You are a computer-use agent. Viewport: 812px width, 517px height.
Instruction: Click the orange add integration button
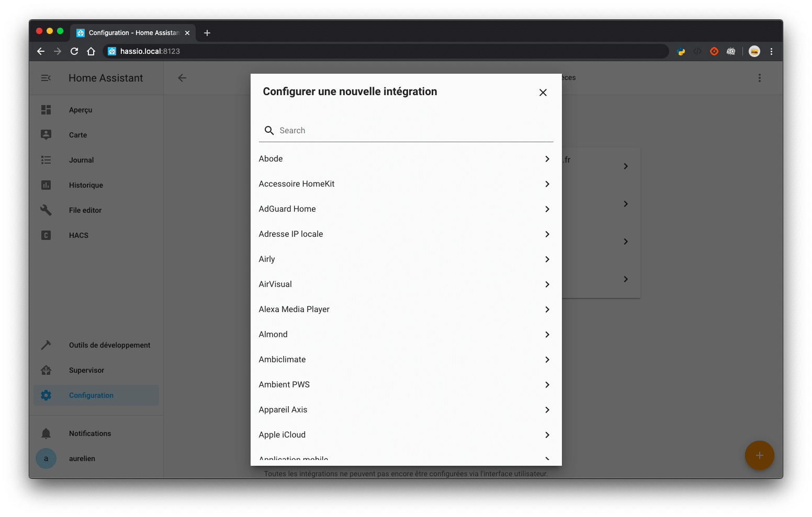click(x=760, y=455)
